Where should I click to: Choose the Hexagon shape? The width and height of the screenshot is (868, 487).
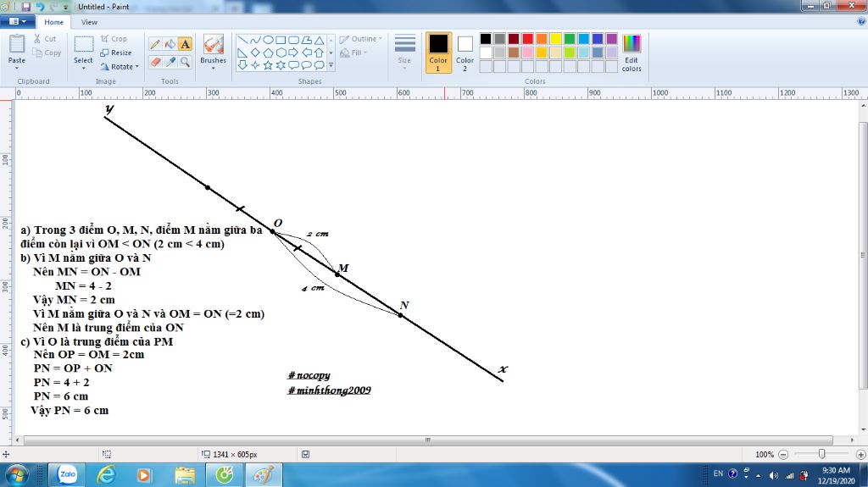pyautogui.click(x=281, y=53)
